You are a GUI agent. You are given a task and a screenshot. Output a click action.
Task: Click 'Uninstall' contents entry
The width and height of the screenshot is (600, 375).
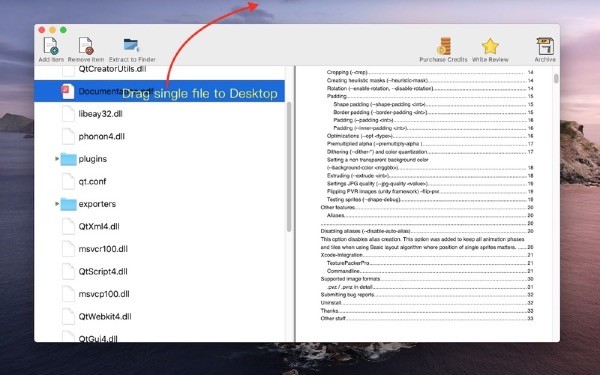tap(331, 303)
